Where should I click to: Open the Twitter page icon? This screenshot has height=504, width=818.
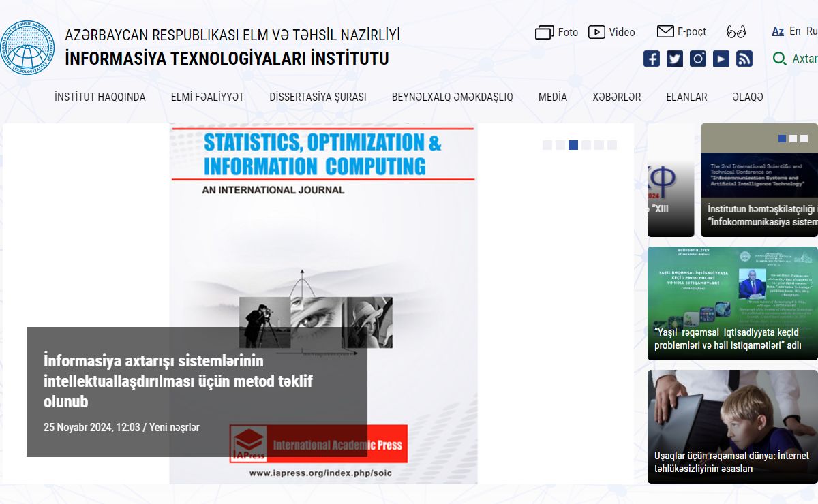tap(675, 59)
